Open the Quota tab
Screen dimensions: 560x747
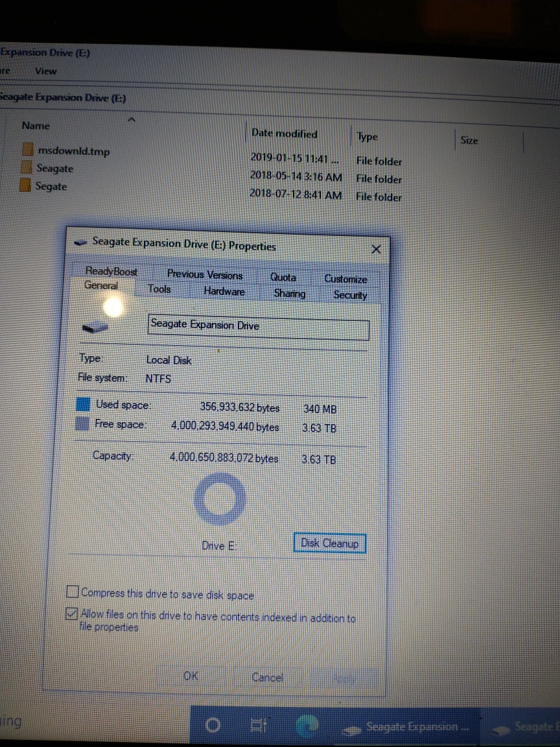[x=283, y=278]
